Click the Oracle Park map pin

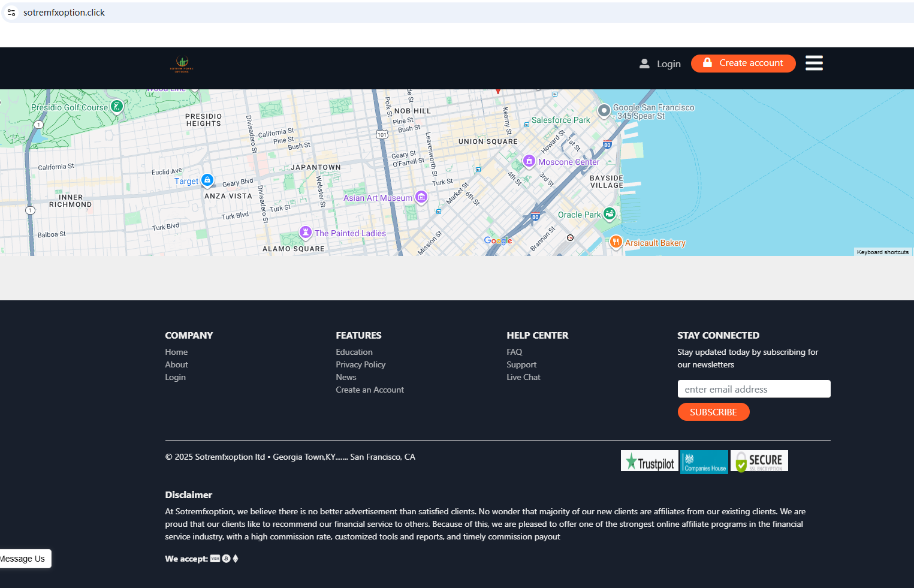point(610,213)
